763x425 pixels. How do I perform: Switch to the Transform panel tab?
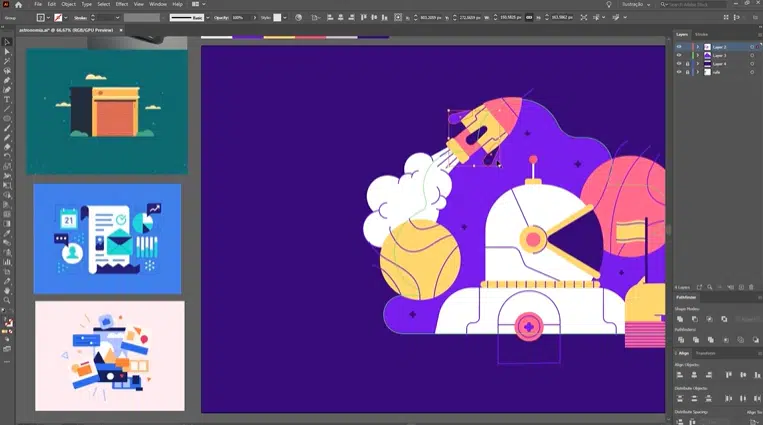coord(706,353)
